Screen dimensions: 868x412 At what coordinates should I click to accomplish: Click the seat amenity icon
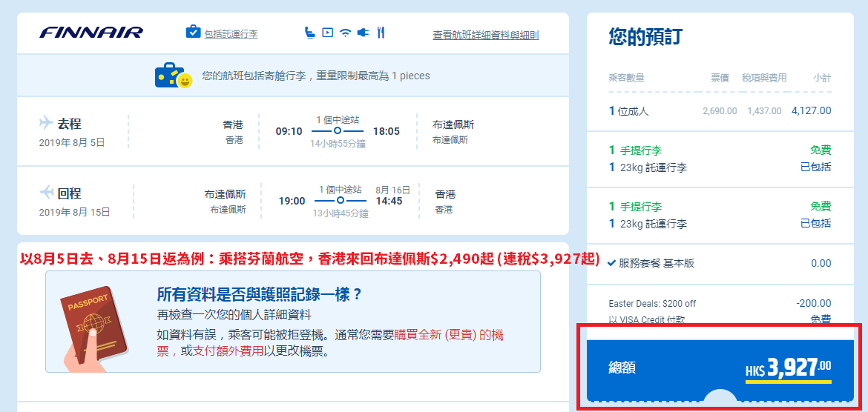310,32
